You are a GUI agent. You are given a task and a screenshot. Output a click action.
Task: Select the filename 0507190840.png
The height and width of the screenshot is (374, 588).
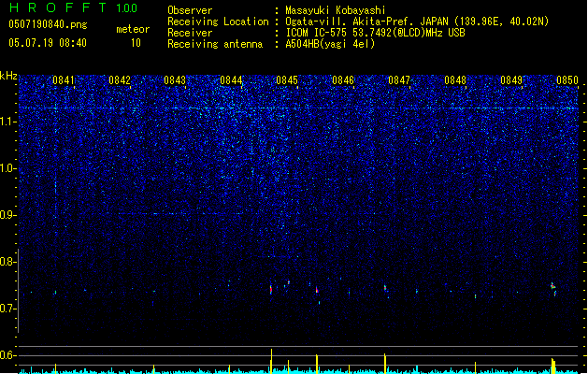point(48,24)
